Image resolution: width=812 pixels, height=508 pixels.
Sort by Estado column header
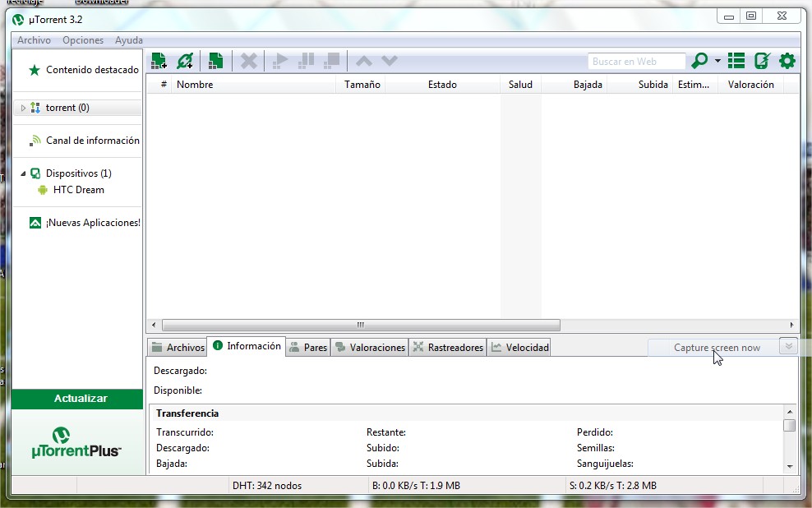[x=443, y=85]
